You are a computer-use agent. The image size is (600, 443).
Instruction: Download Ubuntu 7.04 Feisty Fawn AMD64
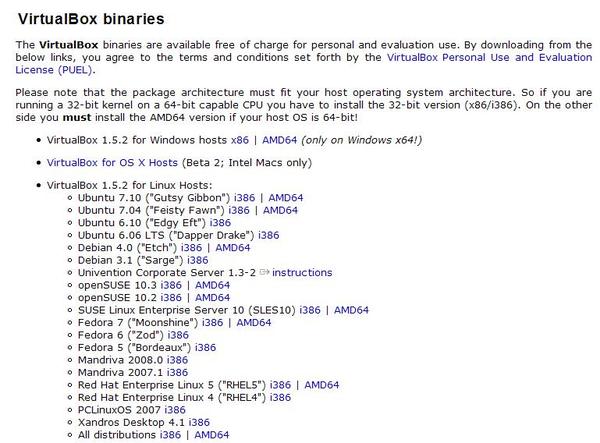click(x=280, y=210)
